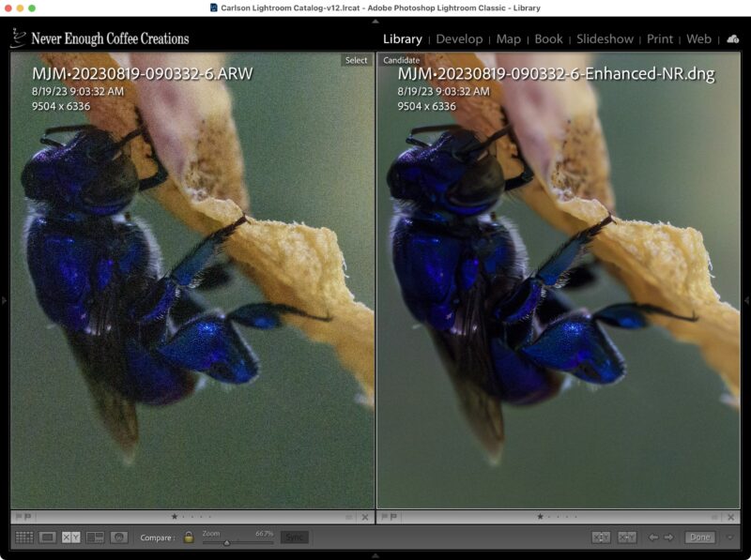This screenshot has height=560, width=751.
Task: Remove the Candidate photo with X
Action: coord(731,517)
